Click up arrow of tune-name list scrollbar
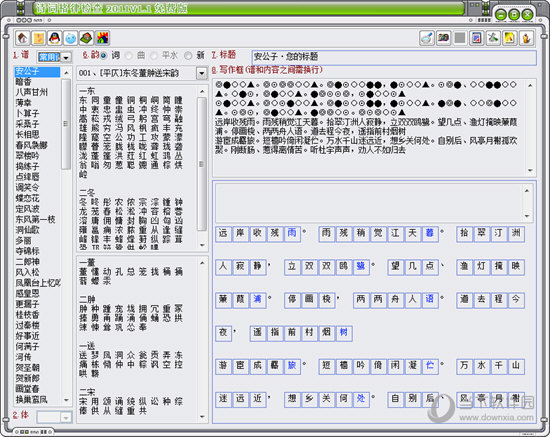Screen dimensions: 550x437 click(x=66, y=73)
